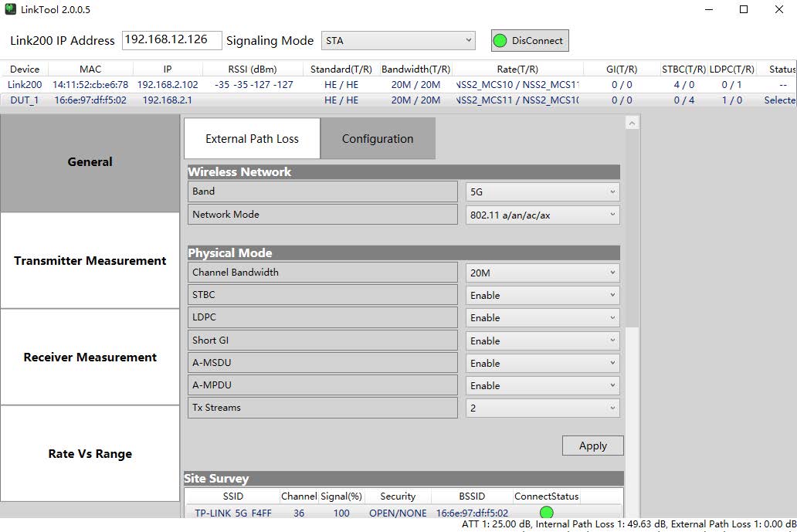The height and width of the screenshot is (532, 797).
Task: Open the Rate Vs Range section
Action: click(90, 454)
